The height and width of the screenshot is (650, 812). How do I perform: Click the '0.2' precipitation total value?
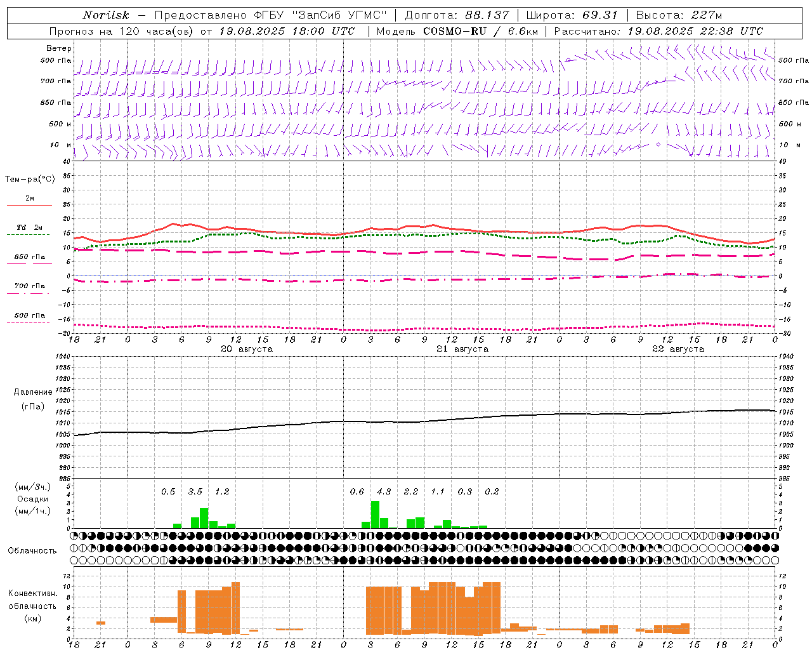(x=492, y=492)
